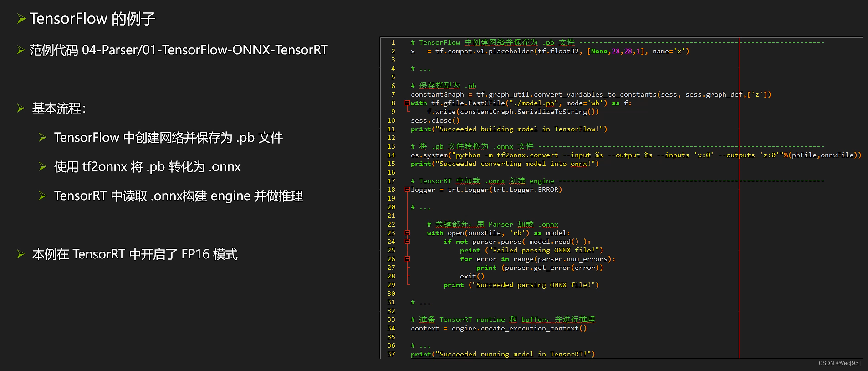Viewport: 868px width, 371px height.
Task: Click the comment '# 关键部分, 用 Parser 加载 .onnx'
Action: click(492, 224)
